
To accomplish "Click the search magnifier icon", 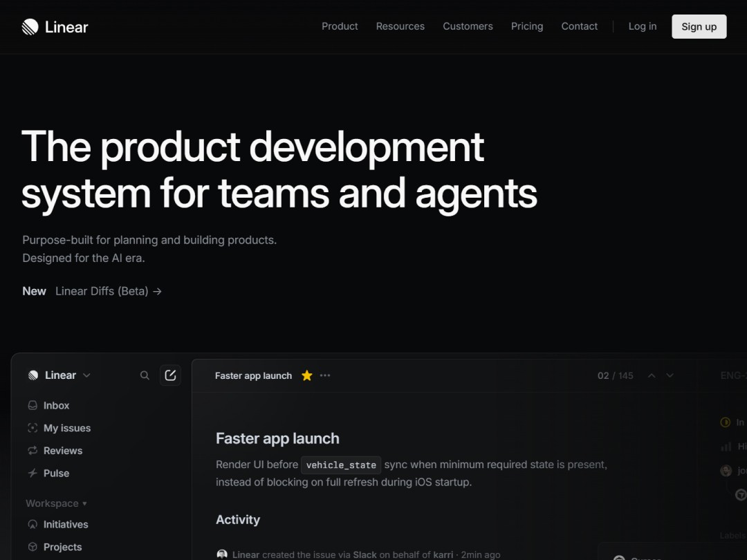I will [x=145, y=375].
